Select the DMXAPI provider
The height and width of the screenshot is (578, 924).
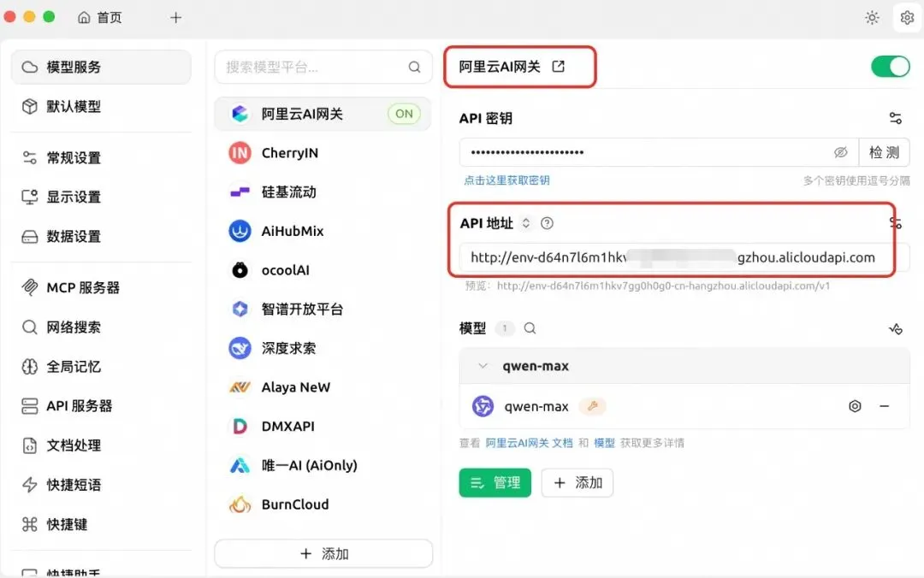tap(323, 426)
